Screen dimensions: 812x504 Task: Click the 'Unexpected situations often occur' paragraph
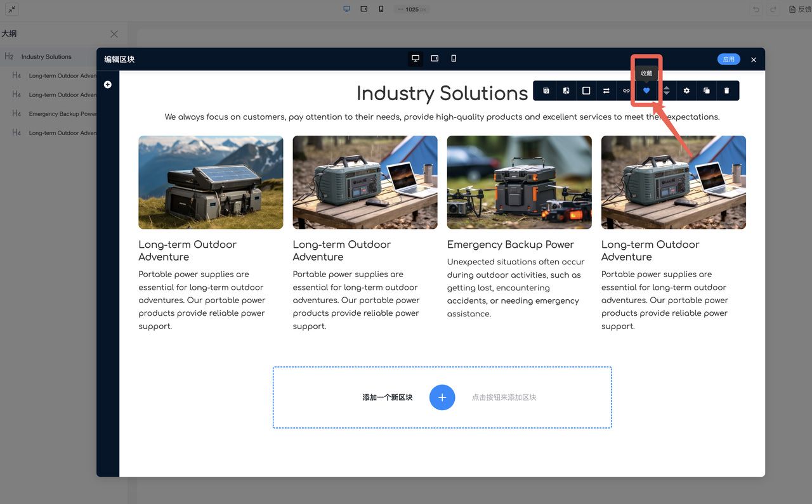tap(516, 288)
